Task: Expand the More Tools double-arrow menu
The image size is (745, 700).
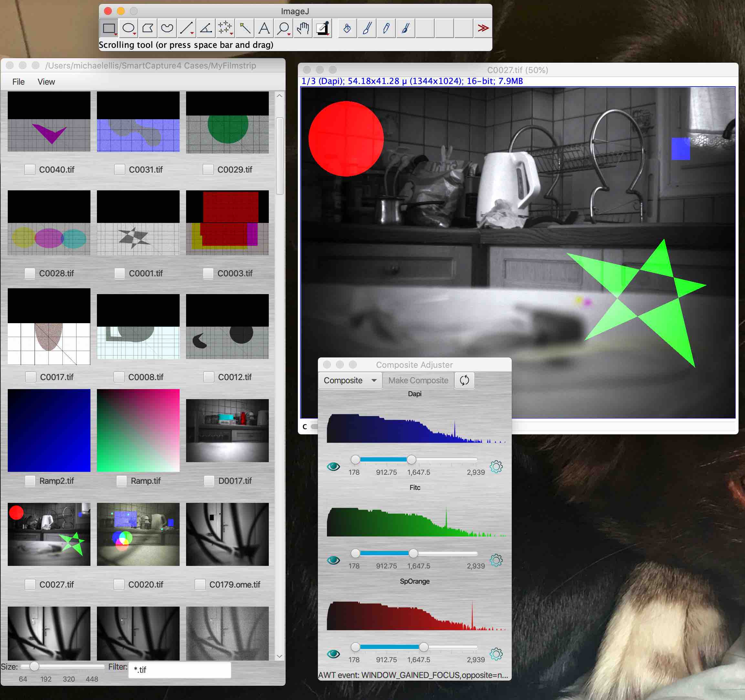Action: (483, 28)
